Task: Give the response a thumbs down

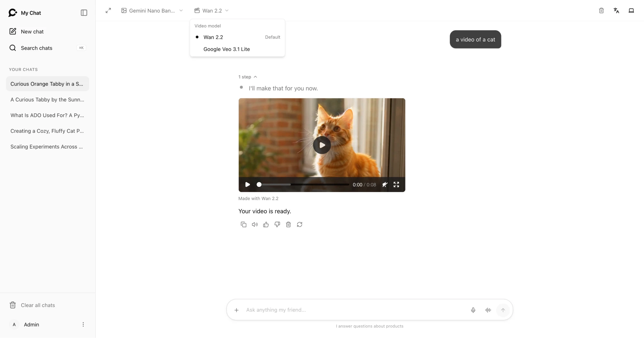Action: [277, 225]
